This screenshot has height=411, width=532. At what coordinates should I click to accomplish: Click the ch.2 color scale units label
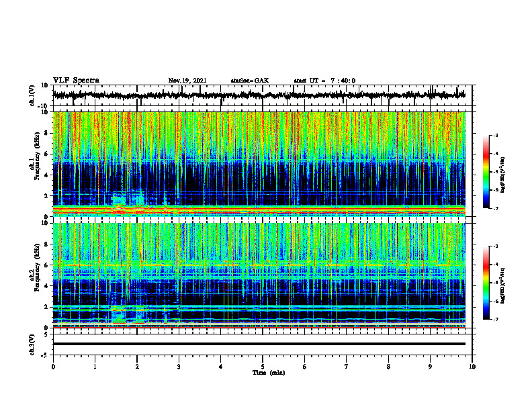[x=503, y=285]
